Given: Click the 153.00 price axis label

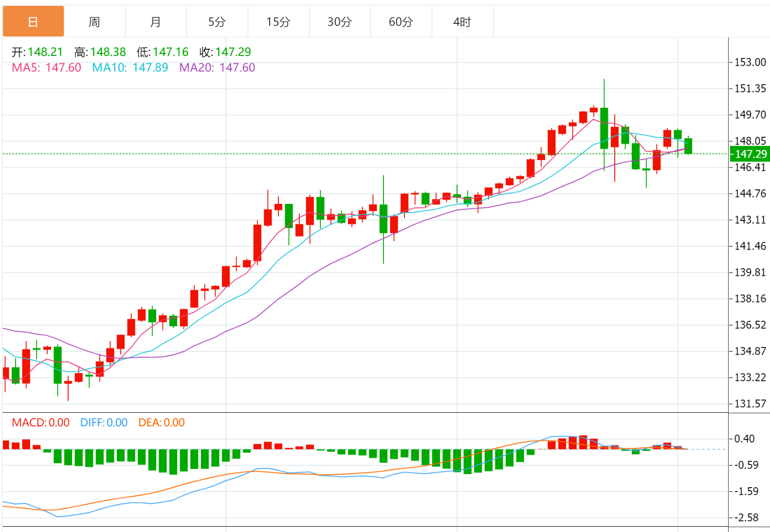Looking at the screenshot, I should tap(750, 62).
